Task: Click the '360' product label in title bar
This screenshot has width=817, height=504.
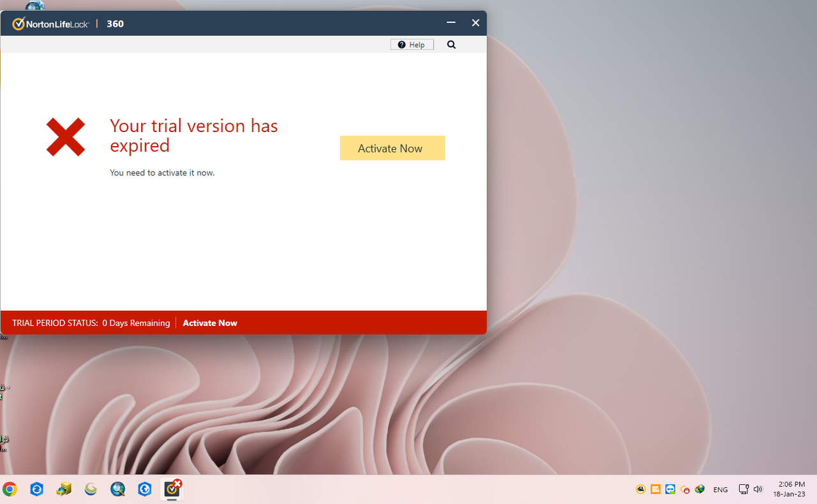Action: (x=115, y=24)
